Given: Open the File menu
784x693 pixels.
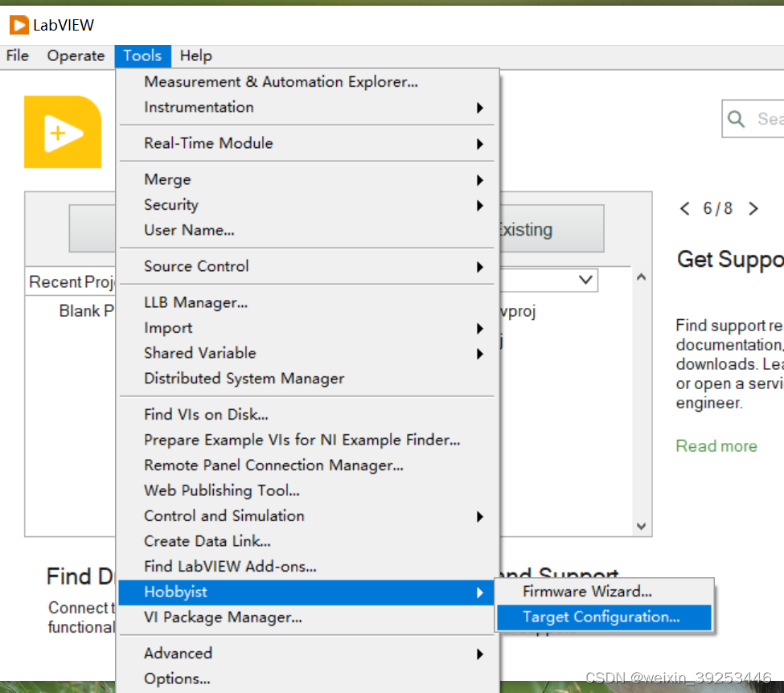Looking at the screenshot, I should (18, 55).
